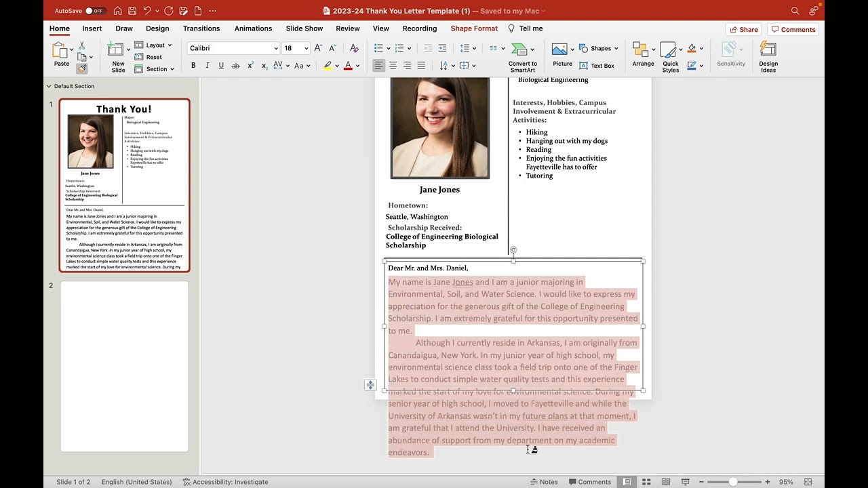
Task: Click Increase Font Size icon
Action: pyautogui.click(x=318, y=48)
